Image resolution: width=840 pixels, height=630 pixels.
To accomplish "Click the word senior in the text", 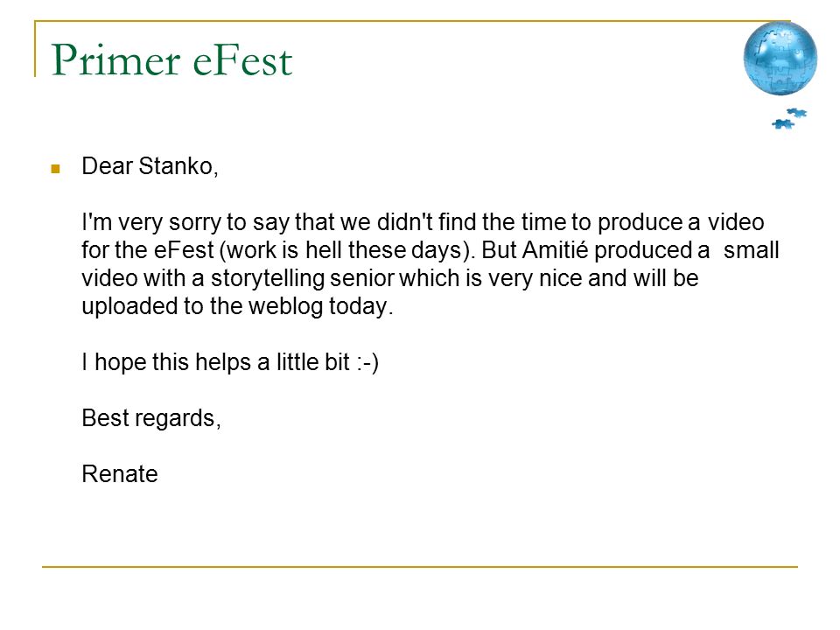I will coord(361,278).
